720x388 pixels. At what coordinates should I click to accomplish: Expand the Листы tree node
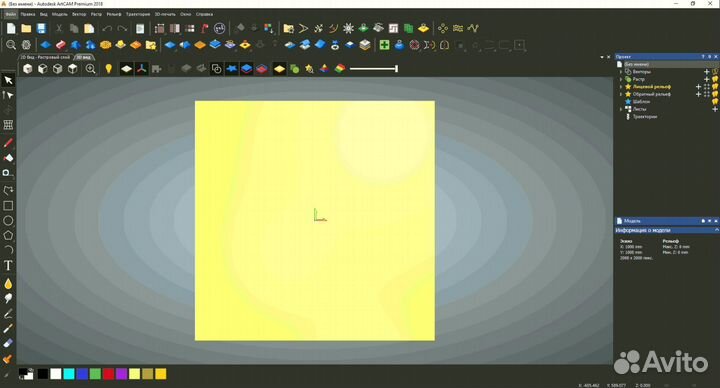point(621,109)
